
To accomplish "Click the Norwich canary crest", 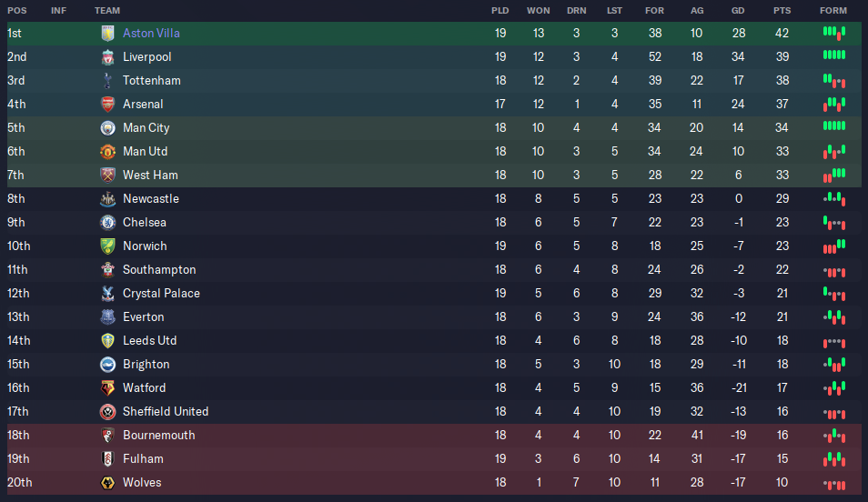I will point(107,246).
